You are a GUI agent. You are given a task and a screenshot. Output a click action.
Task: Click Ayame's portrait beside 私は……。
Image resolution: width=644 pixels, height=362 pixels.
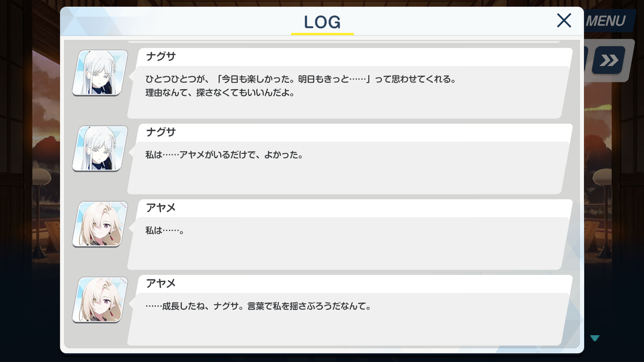(x=100, y=224)
